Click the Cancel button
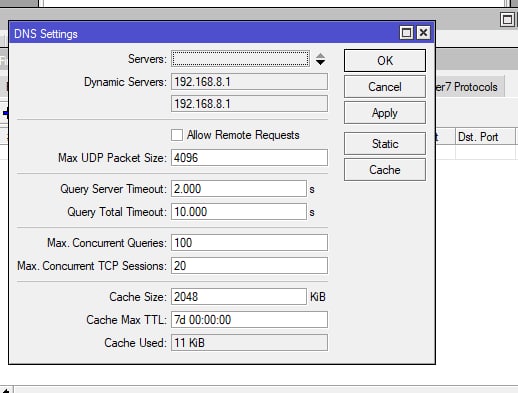518x393 pixels. coord(385,87)
